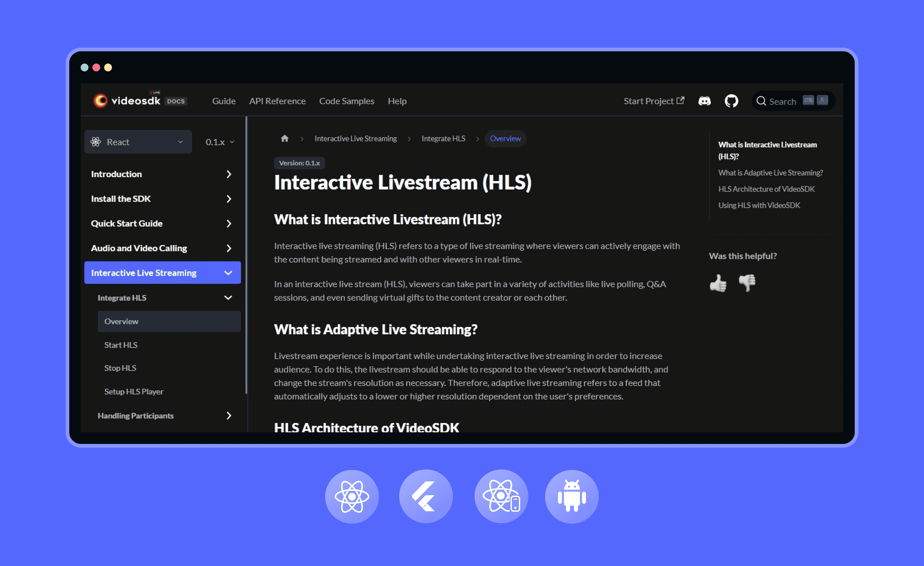The width and height of the screenshot is (924, 566).
Task: Select Overview in the sidebar
Action: 169,321
